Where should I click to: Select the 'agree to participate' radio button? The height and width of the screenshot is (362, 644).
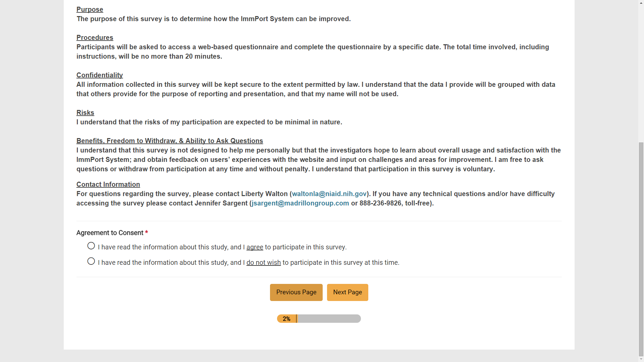coord(91,246)
